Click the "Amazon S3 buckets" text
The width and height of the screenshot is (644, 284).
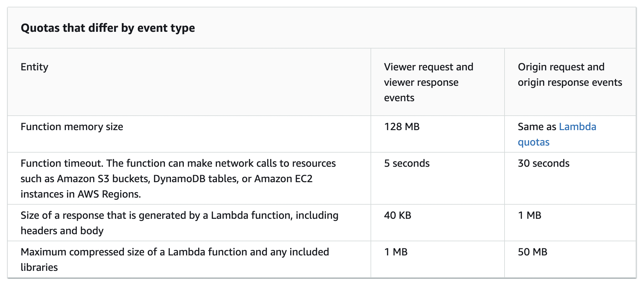click(103, 179)
